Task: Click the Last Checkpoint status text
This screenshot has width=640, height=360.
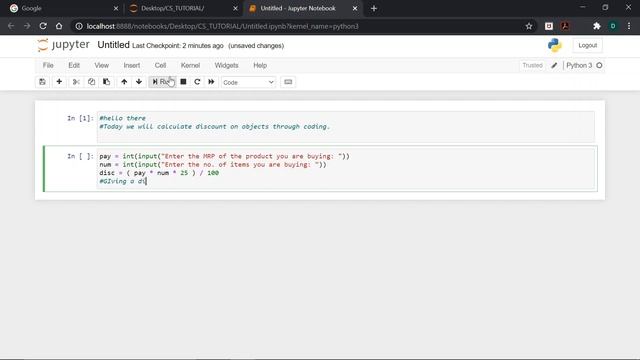Action: pos(178,46)
